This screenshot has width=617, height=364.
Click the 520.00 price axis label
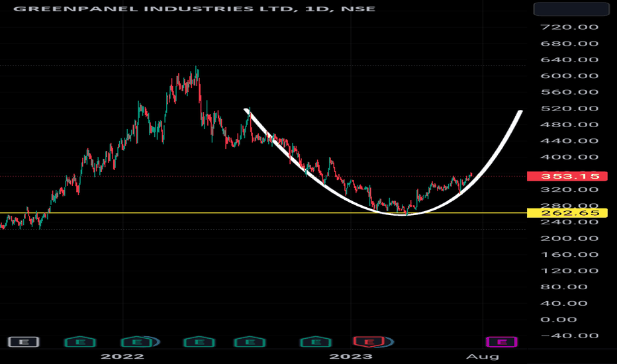click(x=569, y=109)
